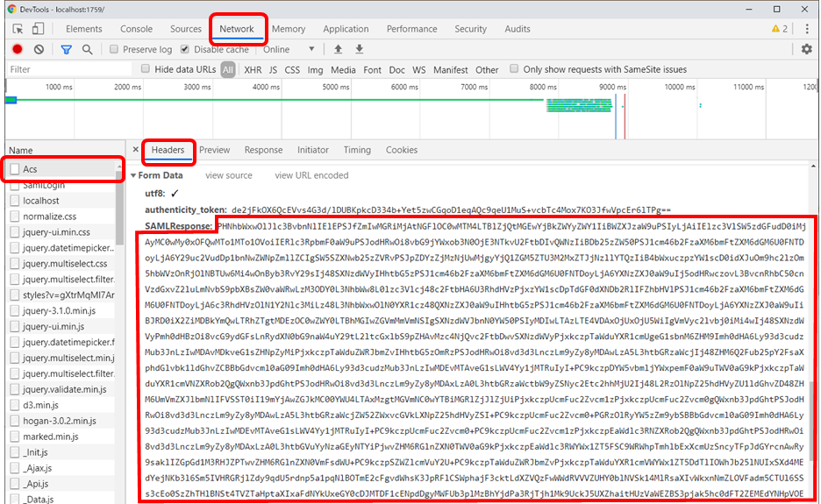The image size is (821, 504).
Task: Import HAR file using upload arrow
Action: pos(339,49)
